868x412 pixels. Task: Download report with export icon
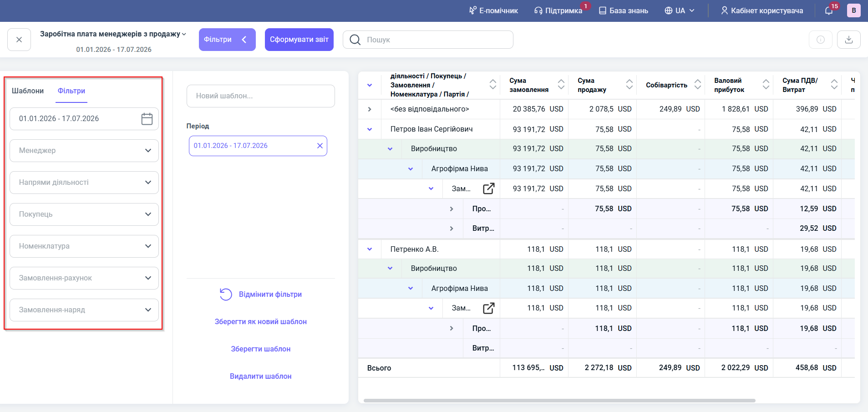pos(848,40)
